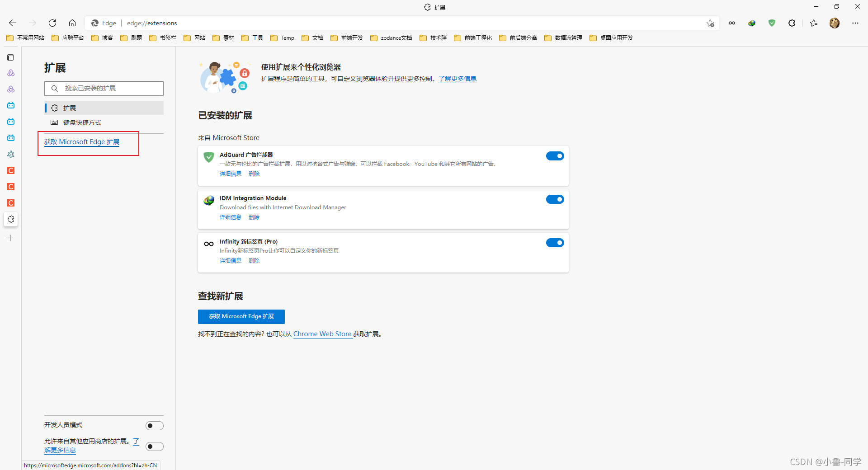
Task: Allow extensions from other stores toggle
Action: click(154, 446)
